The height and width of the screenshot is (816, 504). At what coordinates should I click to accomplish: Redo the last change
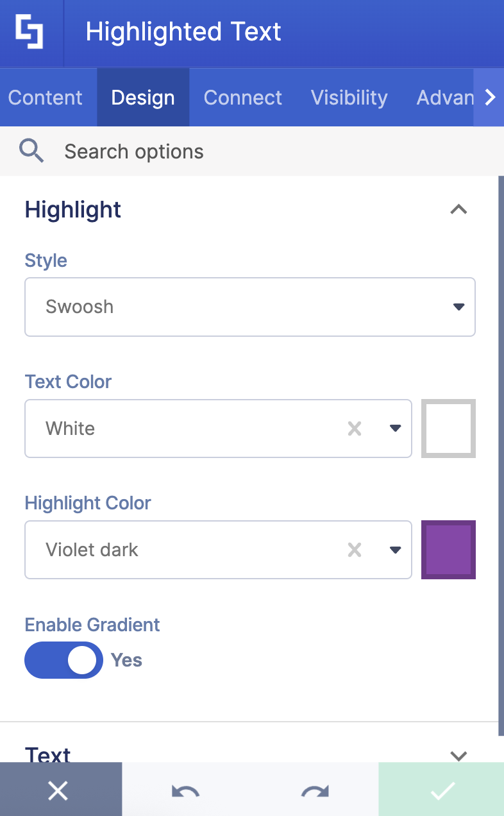click(x=313, y=790)
